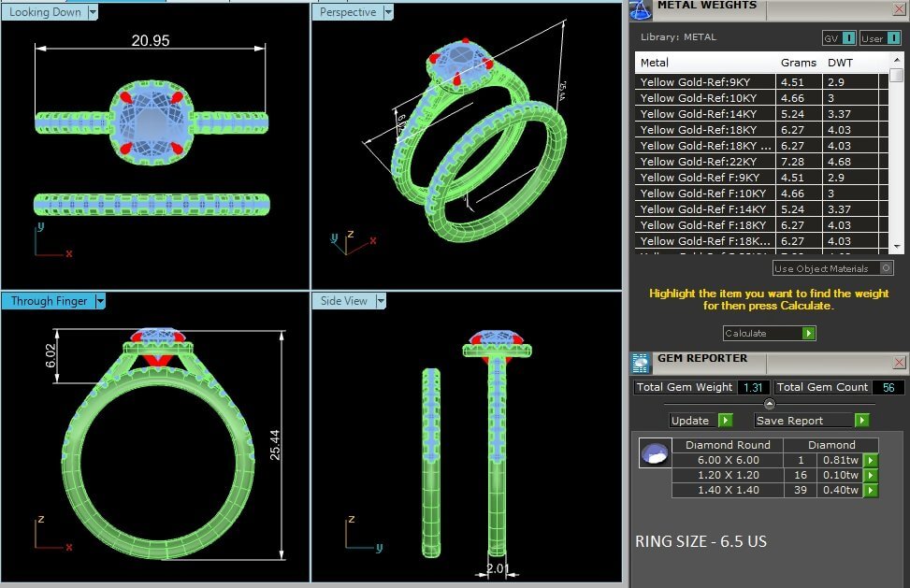Click the Metal Weights panel icon
This screenshot has height=588, width=910.
[x=641, y=8]
